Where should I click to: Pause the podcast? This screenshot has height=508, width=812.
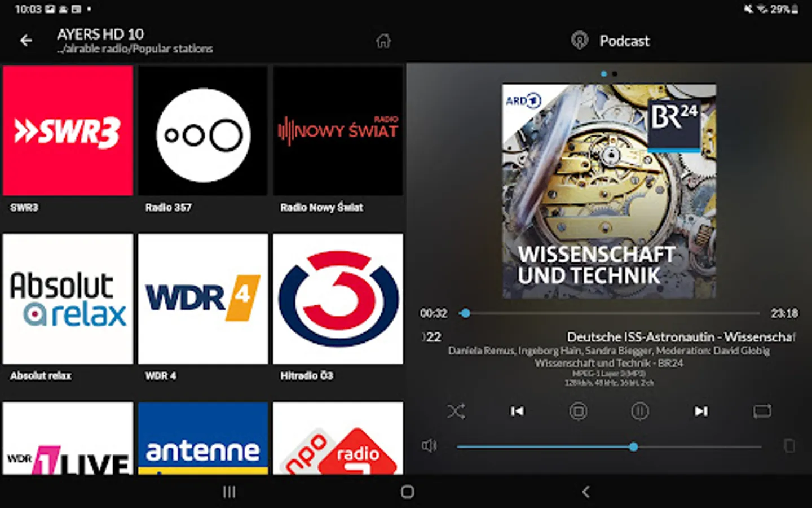(x=639, y=411)
